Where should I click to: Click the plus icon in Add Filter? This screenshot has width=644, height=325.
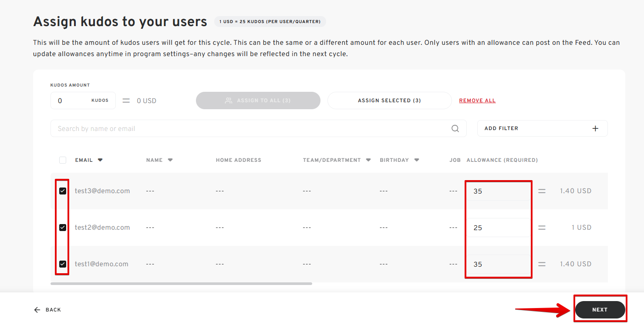(595, 128)
